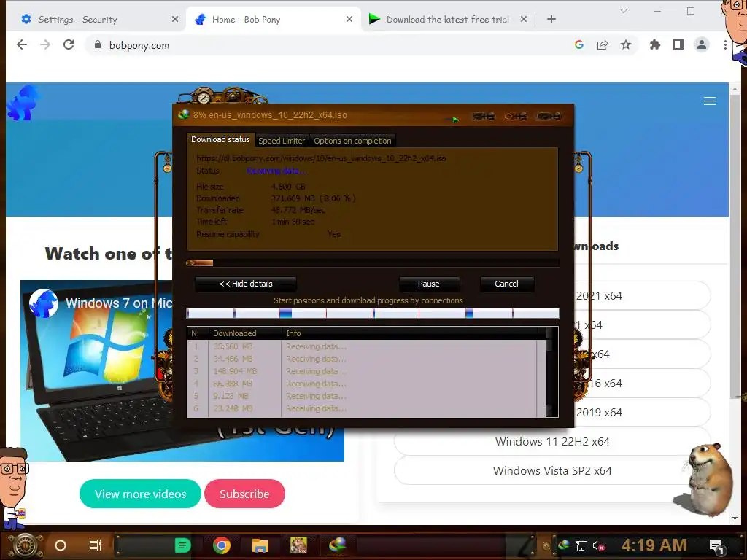Reload the bobpony.com page
This screenshot has width=747, height=560.
(69, 44)
